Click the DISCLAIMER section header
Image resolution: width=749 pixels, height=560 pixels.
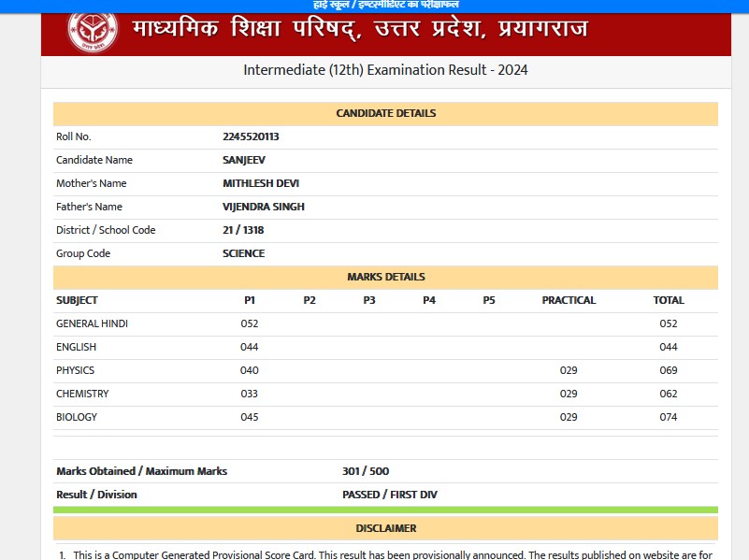tap(386, 528)
